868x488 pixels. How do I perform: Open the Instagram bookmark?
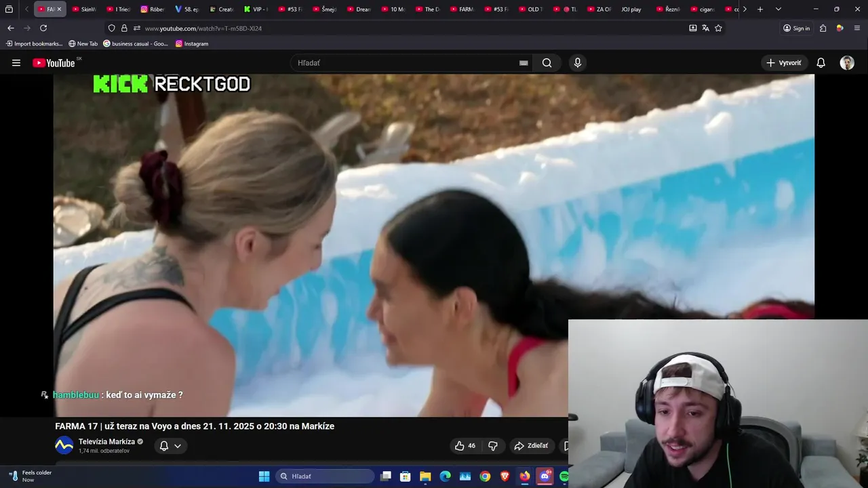coord(192,43)
